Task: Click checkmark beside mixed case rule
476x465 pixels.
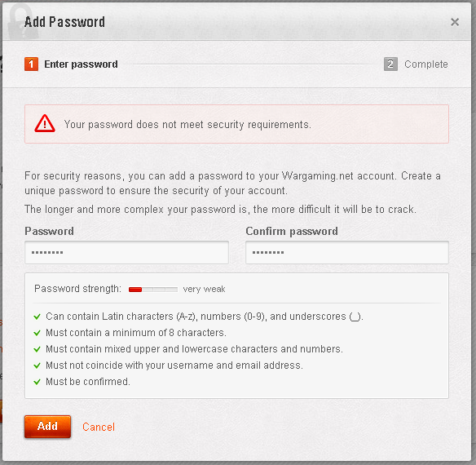Action: [37, 349]
